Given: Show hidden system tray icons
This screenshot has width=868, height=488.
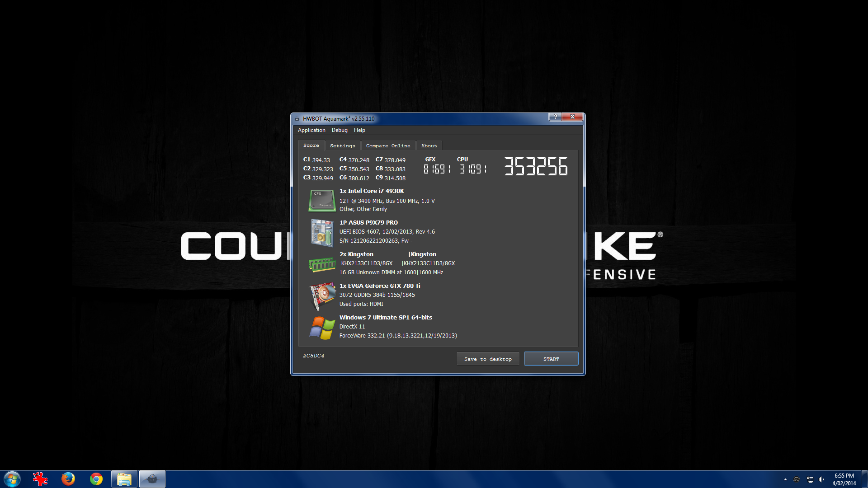Looking at the screenshot, I should [785, 479].
